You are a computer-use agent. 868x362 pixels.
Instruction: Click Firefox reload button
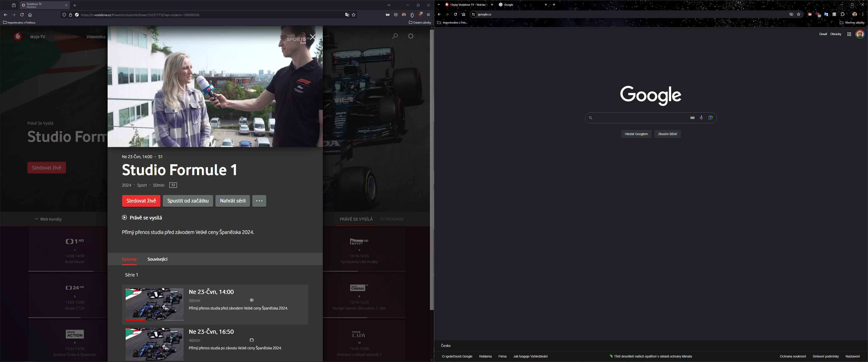coord(22,15)
